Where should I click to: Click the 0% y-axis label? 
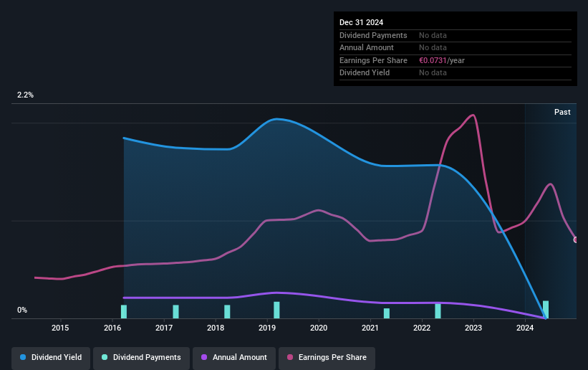point(22,310)
